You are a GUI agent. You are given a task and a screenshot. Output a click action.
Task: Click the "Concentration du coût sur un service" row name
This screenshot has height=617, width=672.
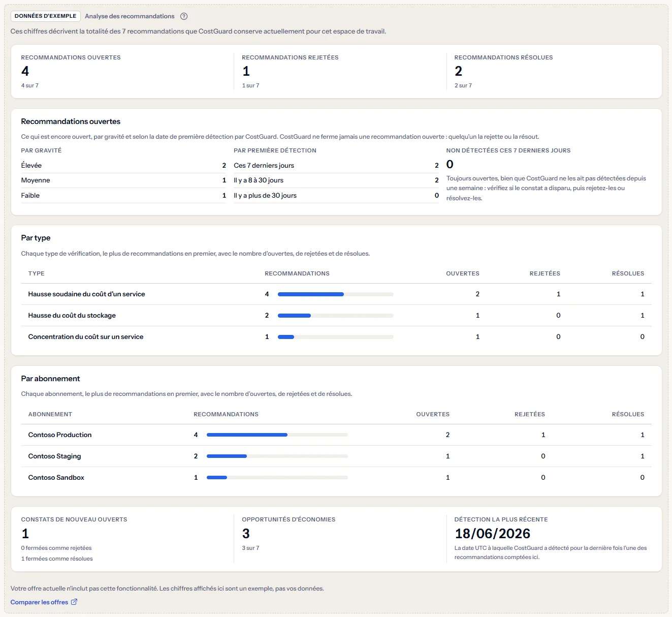click(86, 337)
